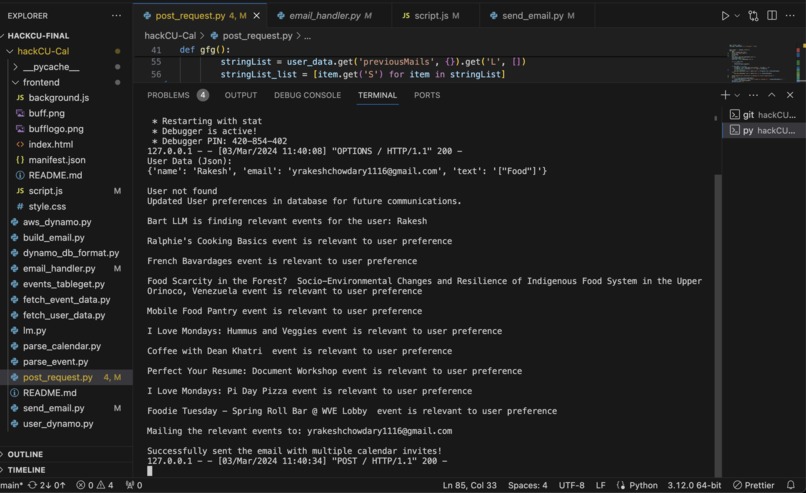The width and height of the screenshot is (806, 493).
Task: Expand the __pycache__ folder
Action: tap(51, 67)
